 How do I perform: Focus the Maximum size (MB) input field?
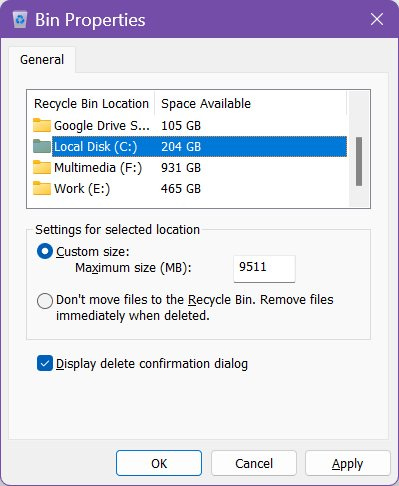[264, 269]
